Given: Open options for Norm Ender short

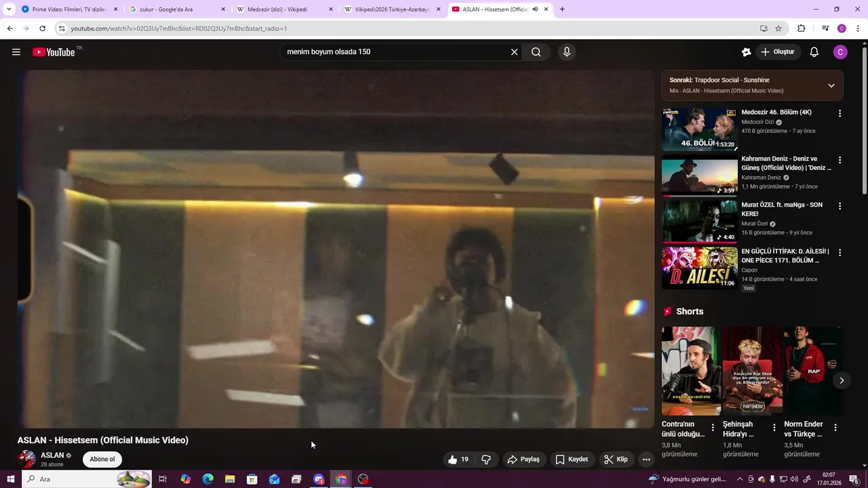Looking at the screenshot, I should [x=835, y=428].
